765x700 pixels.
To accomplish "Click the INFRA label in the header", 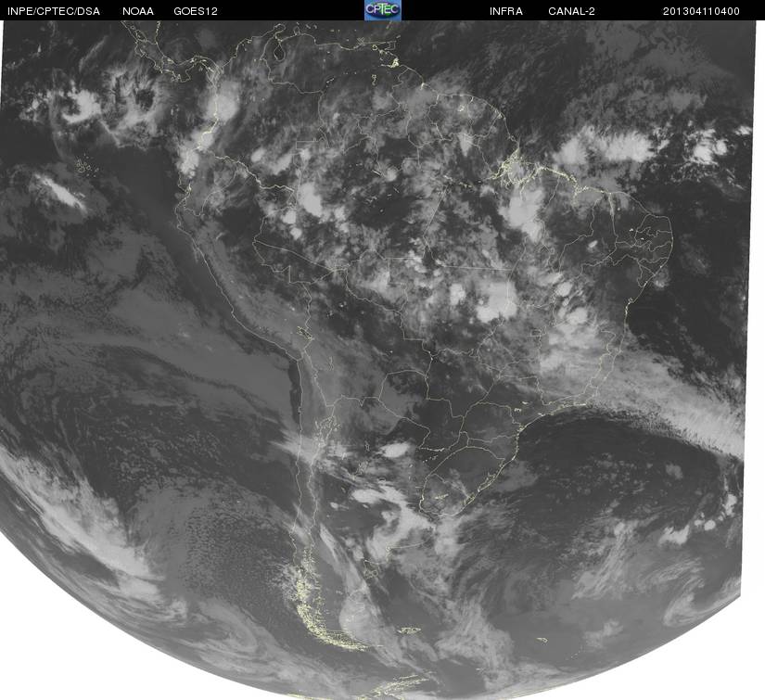I will 506,11.
